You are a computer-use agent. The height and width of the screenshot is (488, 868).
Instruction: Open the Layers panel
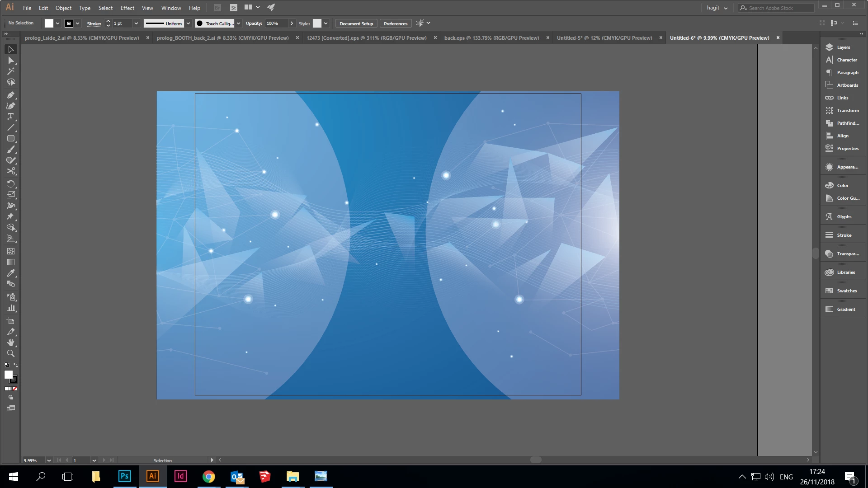click(x=843, y=47)
